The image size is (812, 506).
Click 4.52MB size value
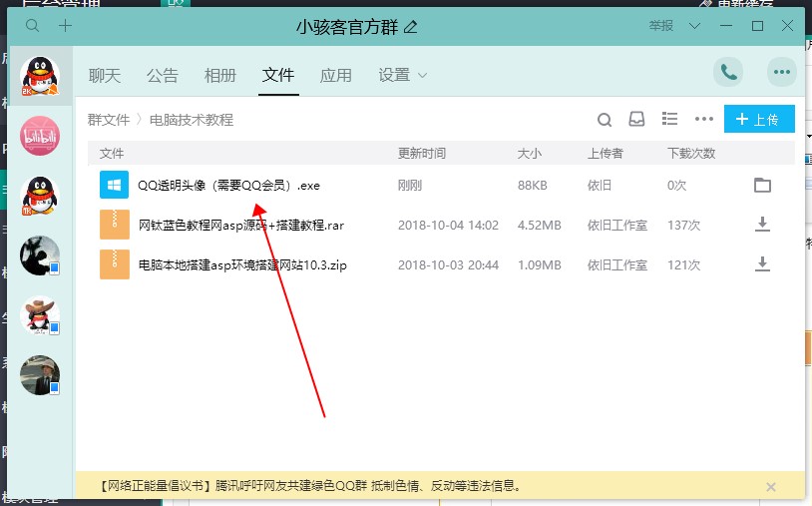point(539,226)
